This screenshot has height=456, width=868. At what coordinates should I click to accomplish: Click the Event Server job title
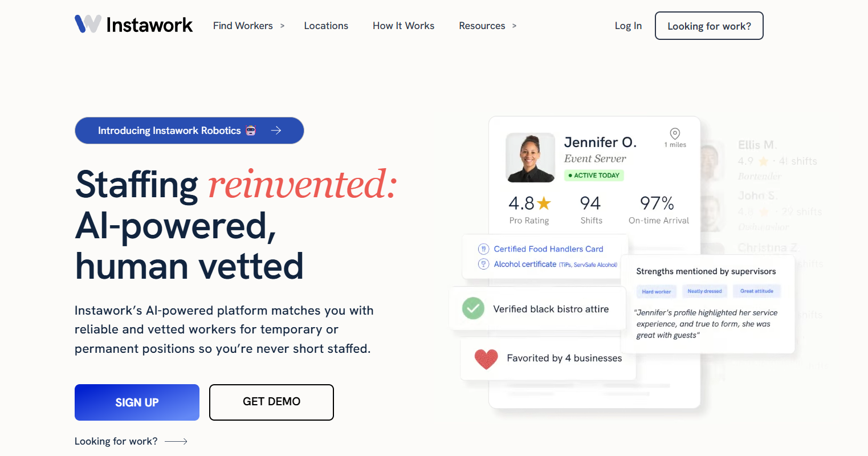[595, 158]
